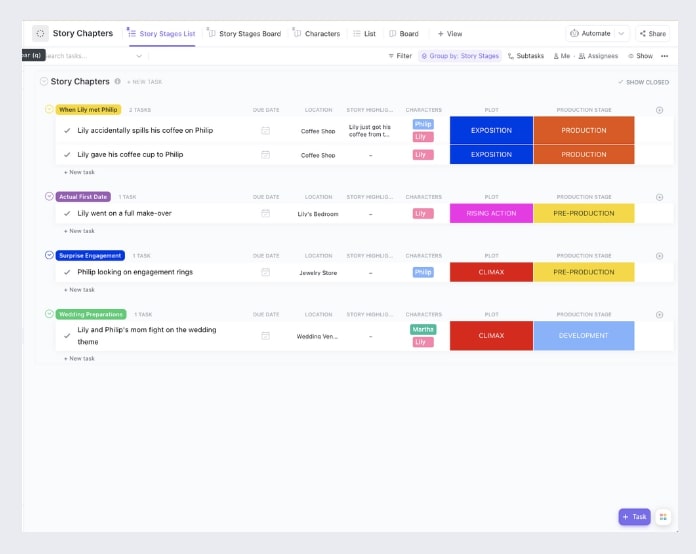The image size is (696, 554).
Task: Open the ellipsis more options menu
Action: 664,56
